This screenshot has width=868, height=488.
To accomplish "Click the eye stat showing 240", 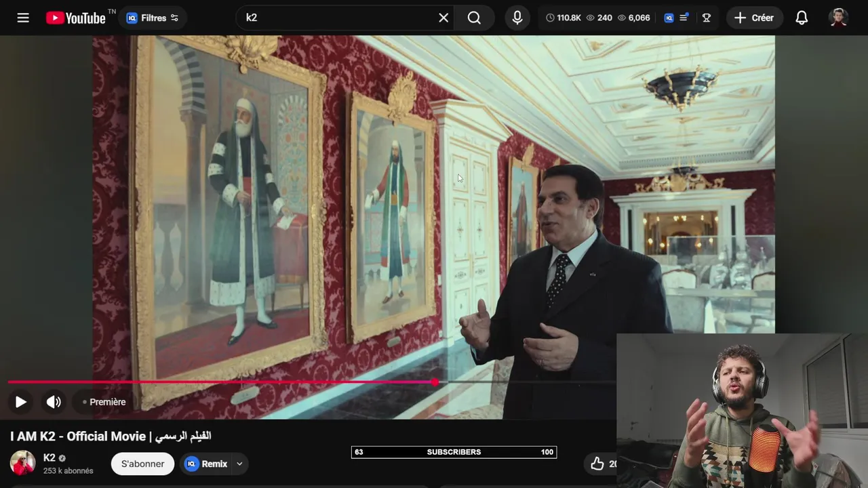I will click(599, 18).
